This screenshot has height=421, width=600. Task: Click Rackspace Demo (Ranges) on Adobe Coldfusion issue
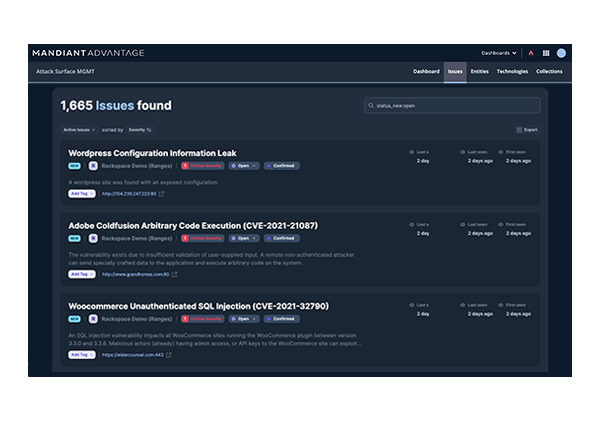137,238
